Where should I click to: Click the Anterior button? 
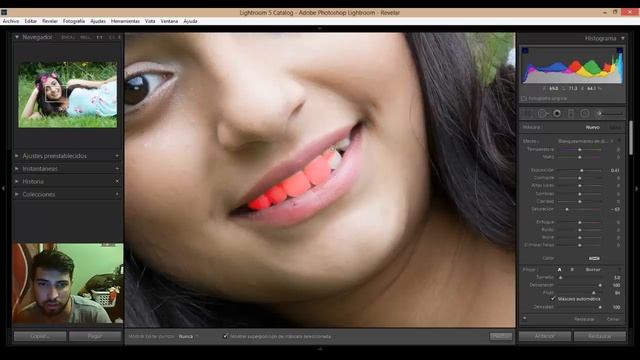pos(544,336)
